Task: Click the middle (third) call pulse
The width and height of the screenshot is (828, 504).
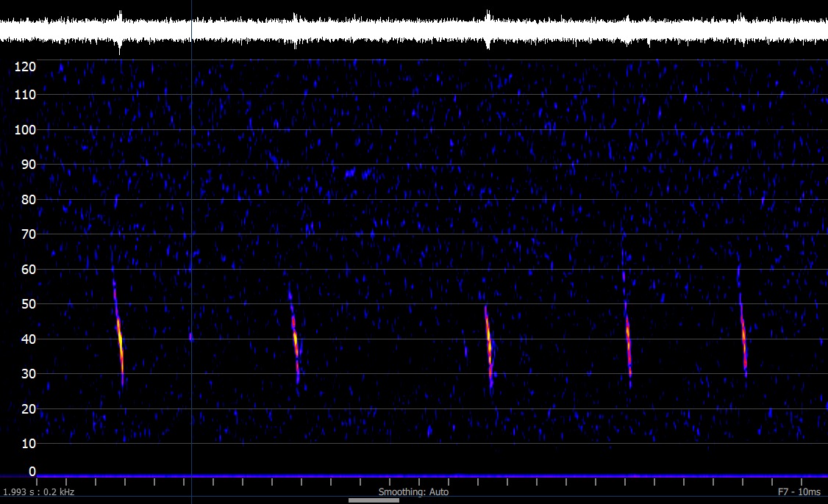Action: click(488, 342)
